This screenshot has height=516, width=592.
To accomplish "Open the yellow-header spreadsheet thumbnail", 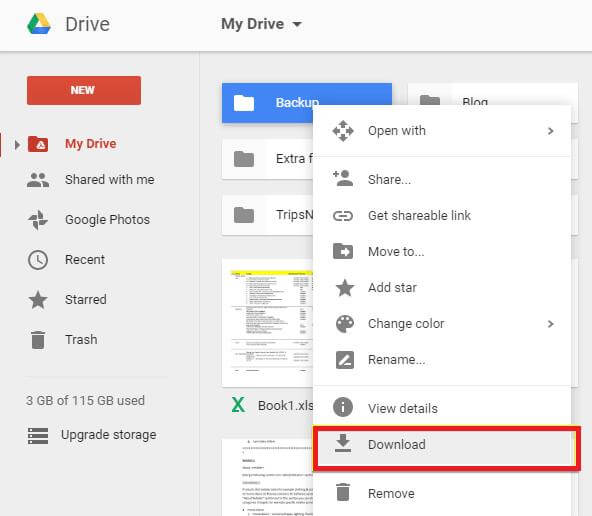I will [268, 322].
